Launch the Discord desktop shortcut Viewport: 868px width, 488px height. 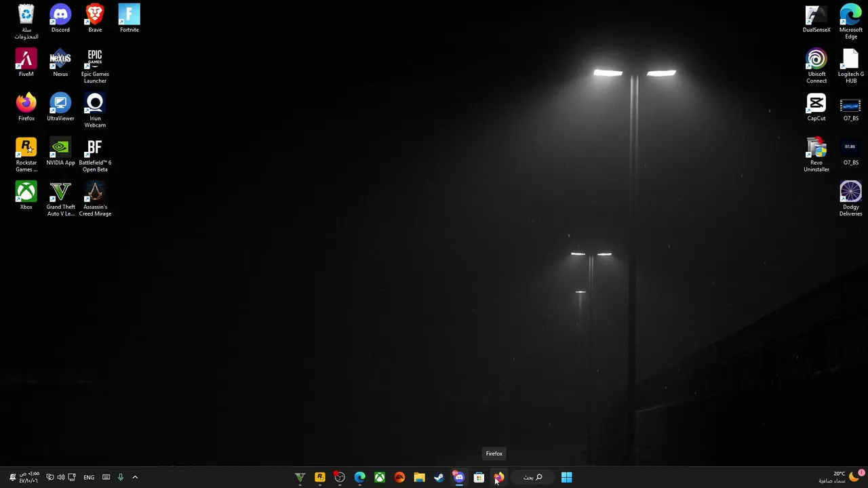[x=60, y=18]
